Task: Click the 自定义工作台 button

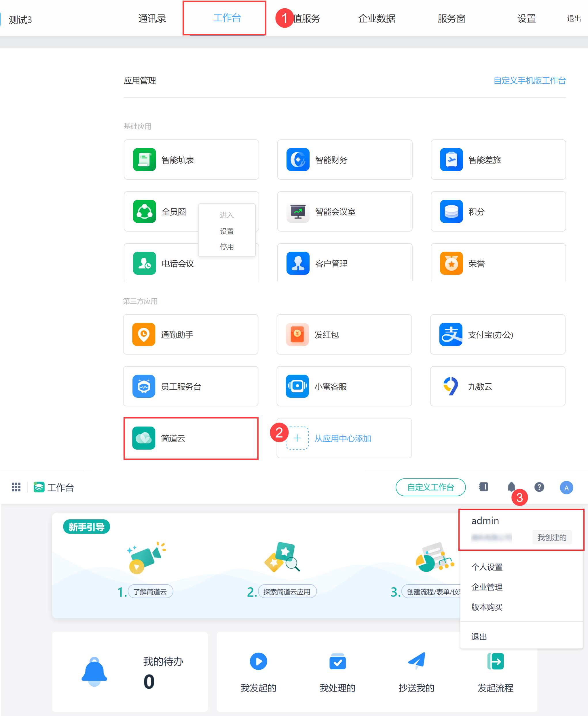Action: click(x=430, y=487)
